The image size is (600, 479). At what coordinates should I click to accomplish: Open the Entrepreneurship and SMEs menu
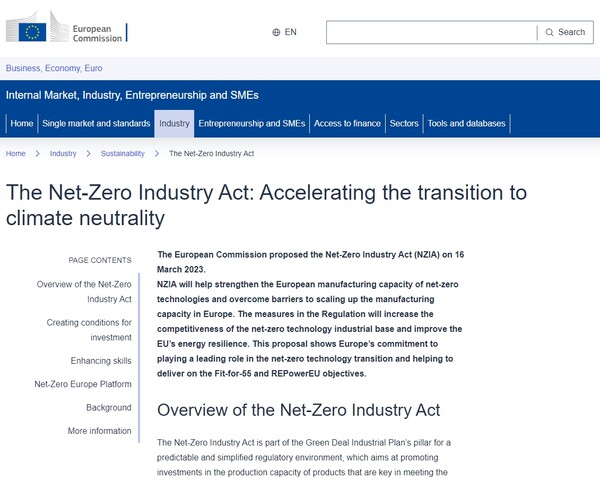pyautogui.click(x=251, y=124)
